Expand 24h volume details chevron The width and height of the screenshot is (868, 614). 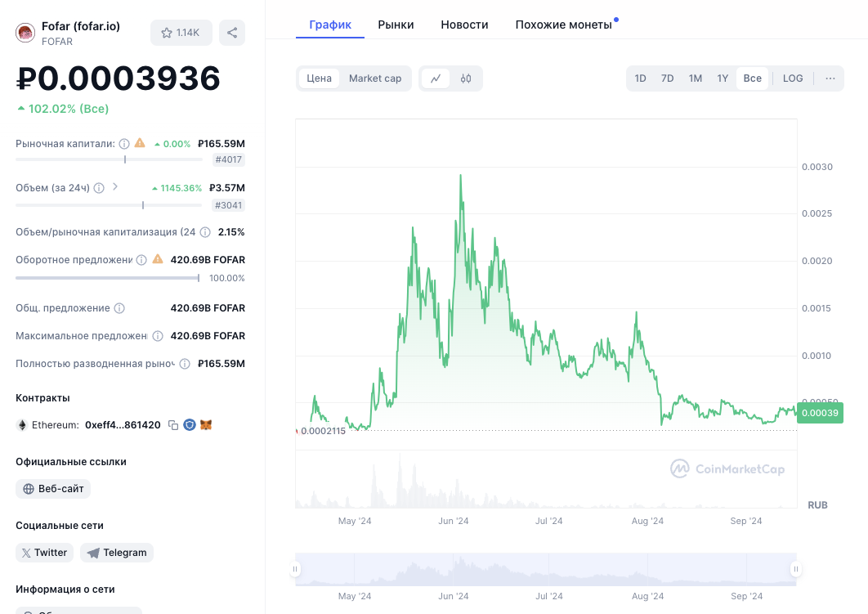point(115,187)
